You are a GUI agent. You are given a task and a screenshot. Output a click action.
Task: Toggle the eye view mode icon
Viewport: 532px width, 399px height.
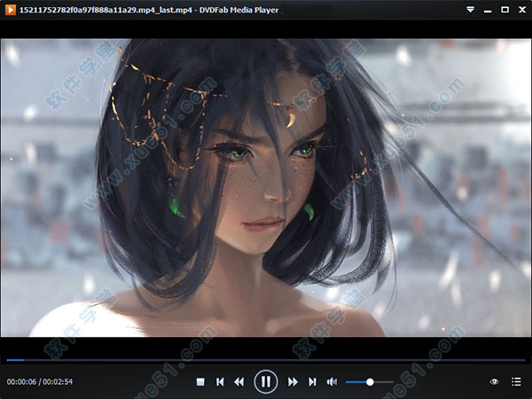coord(495,381)
